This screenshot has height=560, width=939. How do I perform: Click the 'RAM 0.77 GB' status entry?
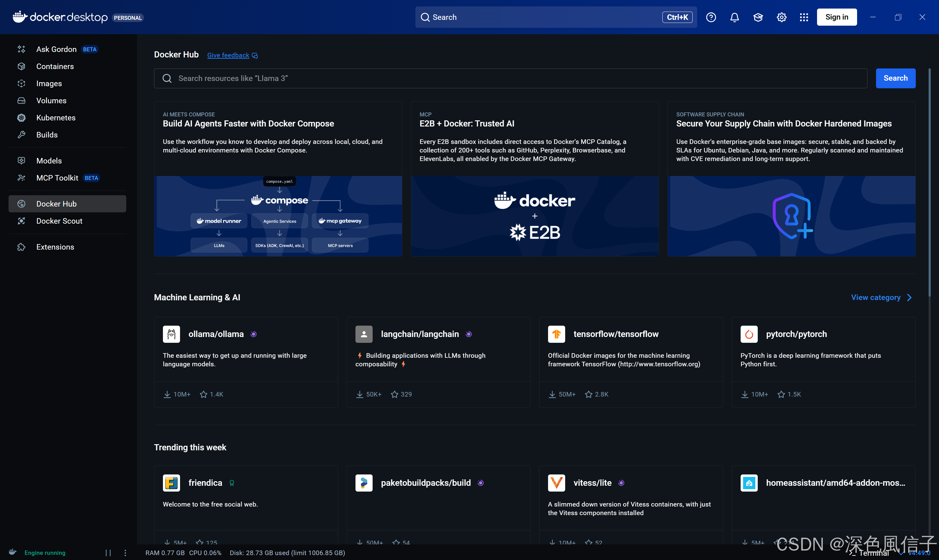point(165,553)
